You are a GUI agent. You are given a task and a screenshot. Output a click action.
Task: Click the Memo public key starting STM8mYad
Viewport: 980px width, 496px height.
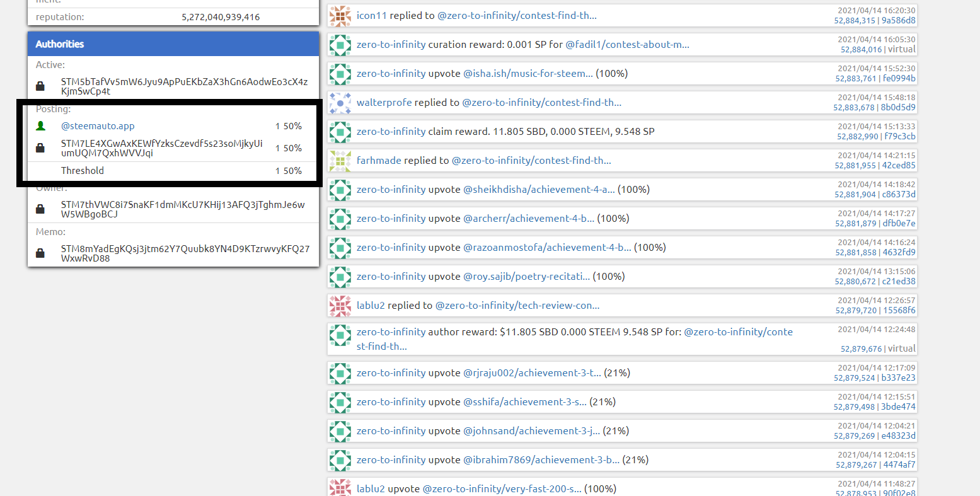click(x=185, y=253)
